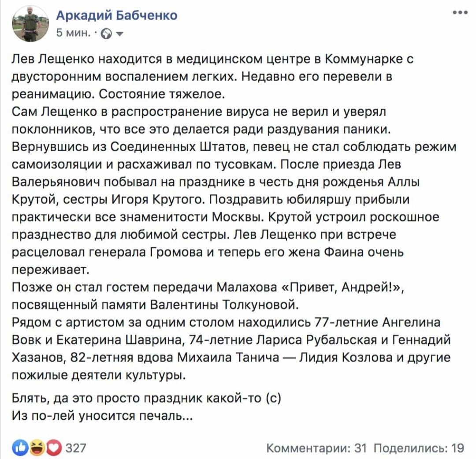Screen dimensions: 476x459
Task: Click the globe public privacy icon
Action: tap(106, 34)
